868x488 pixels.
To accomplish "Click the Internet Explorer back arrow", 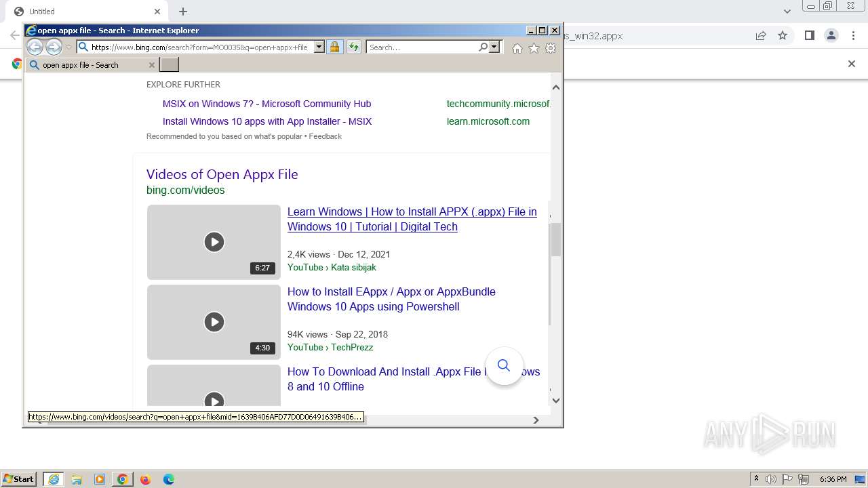I will tap(35, 47).
